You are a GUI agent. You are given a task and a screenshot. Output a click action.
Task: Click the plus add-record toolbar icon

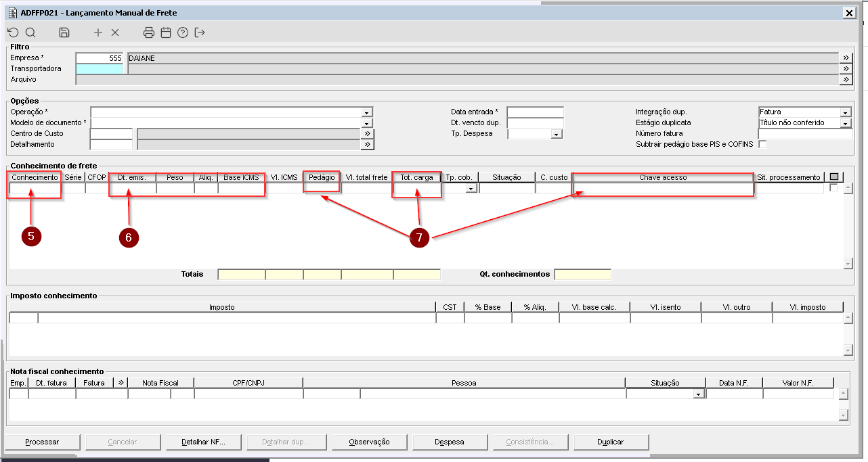tap(98, 32)
